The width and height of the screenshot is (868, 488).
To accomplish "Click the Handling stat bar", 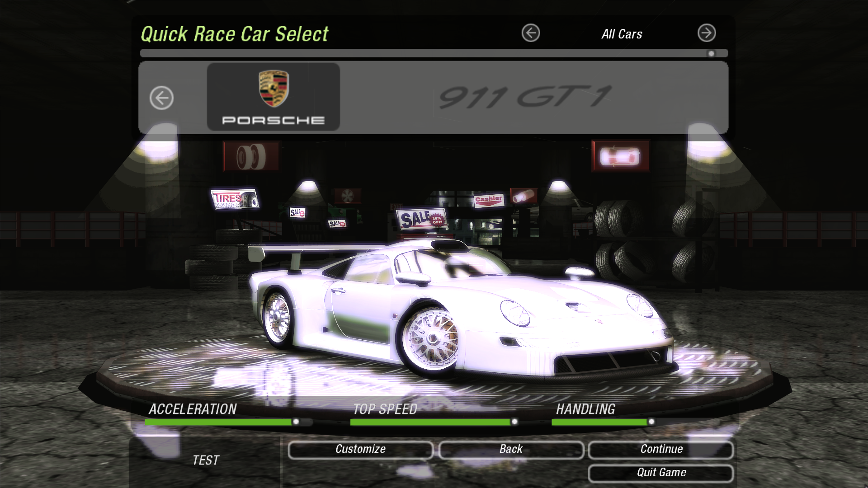I will (x=635, y=422).
